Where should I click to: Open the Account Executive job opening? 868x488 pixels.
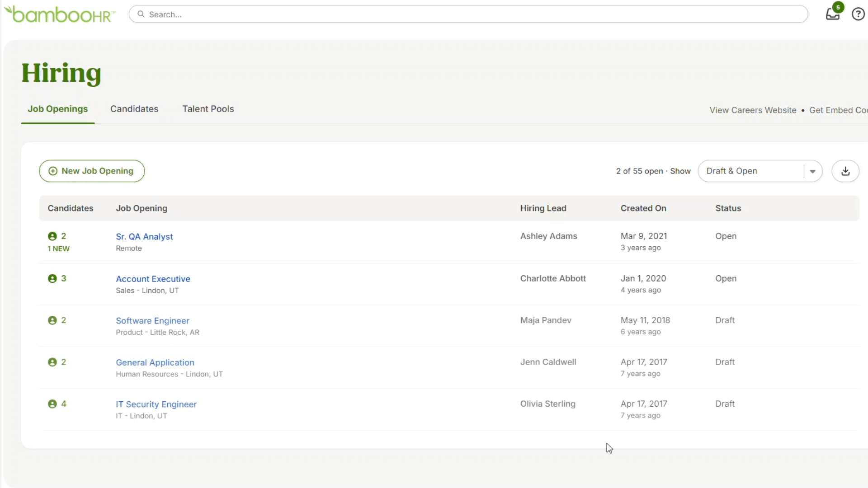[153, 279]
